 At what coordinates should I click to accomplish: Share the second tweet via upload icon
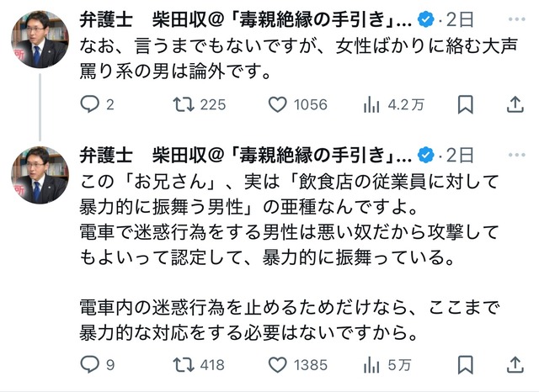pyautogui.click(x=515, y=364)
